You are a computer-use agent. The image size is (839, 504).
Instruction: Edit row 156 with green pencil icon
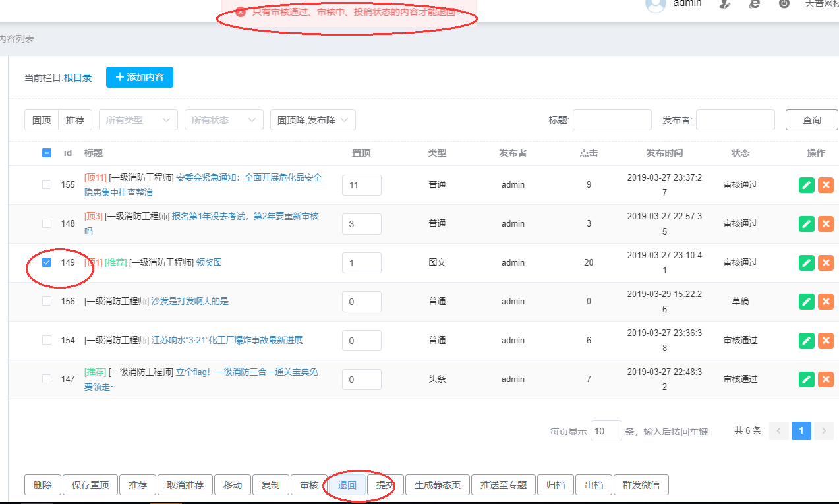pyautogui.click(x=807, y=302)
